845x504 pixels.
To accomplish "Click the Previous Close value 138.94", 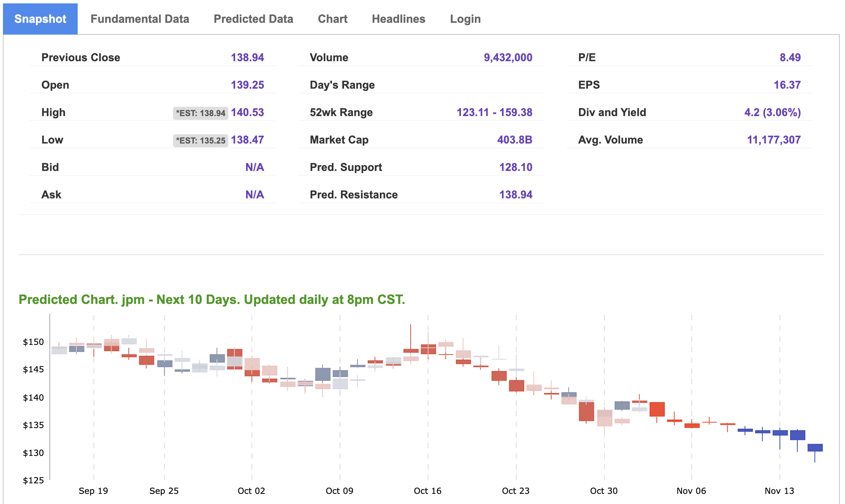I will click(x=247, y=57).
